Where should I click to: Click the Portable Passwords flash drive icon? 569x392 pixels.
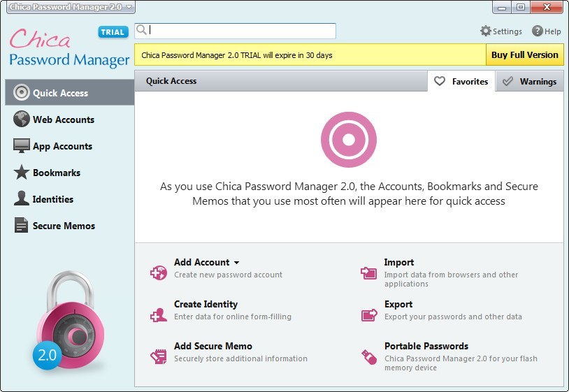369,357
